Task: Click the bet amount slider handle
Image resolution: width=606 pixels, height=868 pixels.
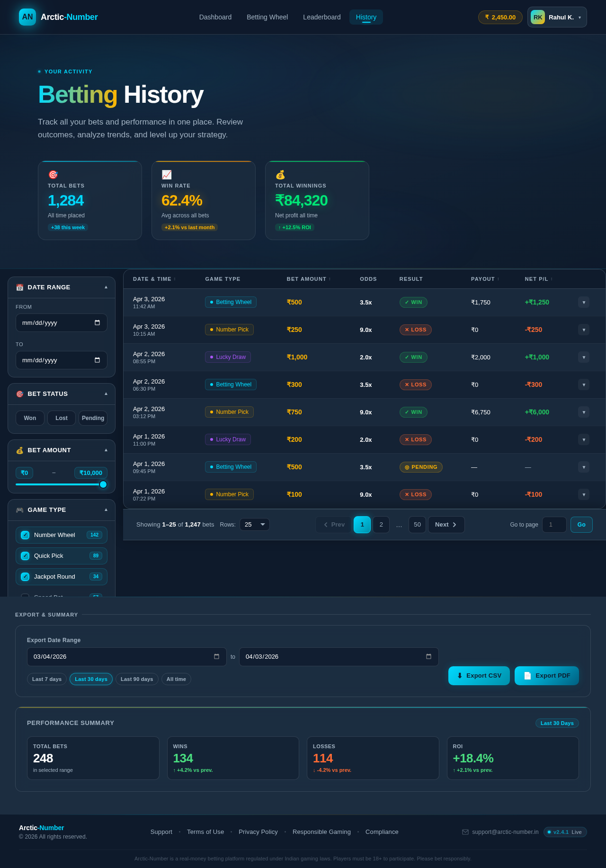Action: click(x=103, y=484)
